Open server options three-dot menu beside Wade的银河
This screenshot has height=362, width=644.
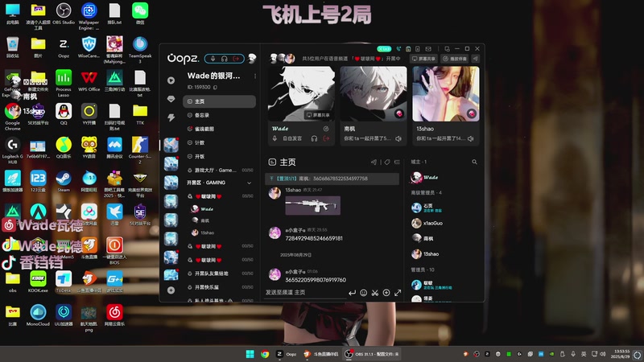tap(255, 76)
